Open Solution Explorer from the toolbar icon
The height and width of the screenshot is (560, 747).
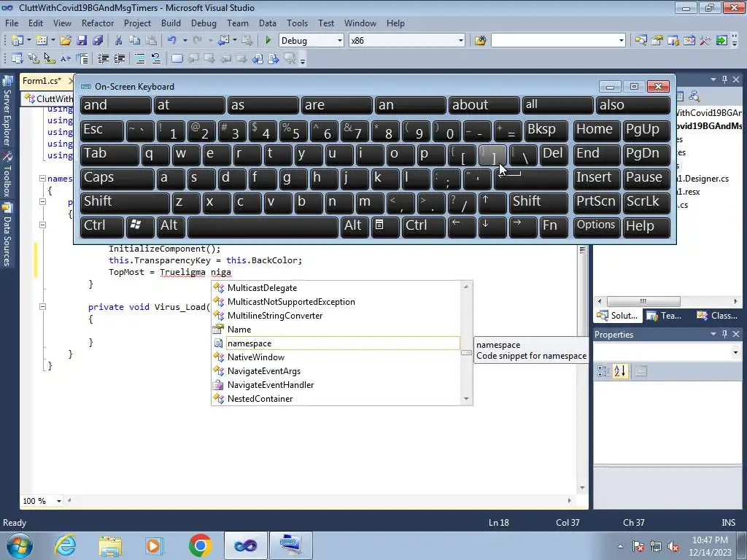[x=640, y=41]
